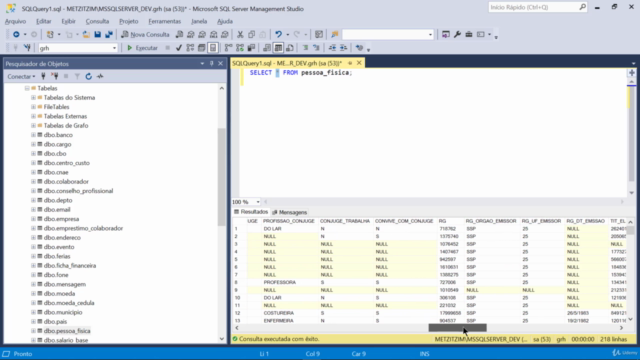The image size is (640, 360).
Task: Open the grh database dropdown
Action: point(114,48)
